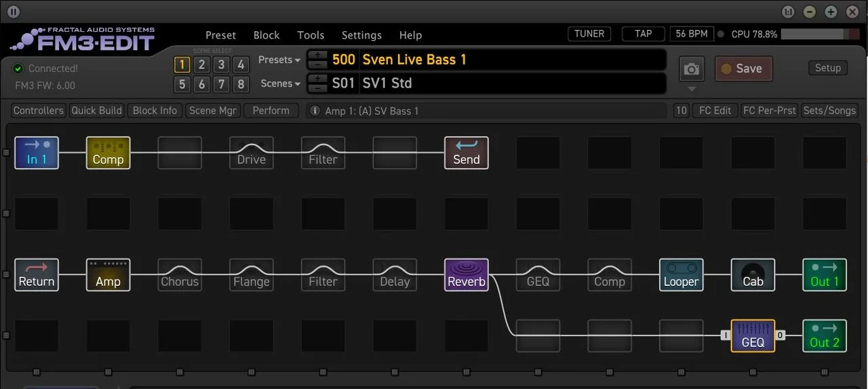Select the purple Reverb block
The image size is (868, 389).
pyautogui.click(x=467, y=275)
